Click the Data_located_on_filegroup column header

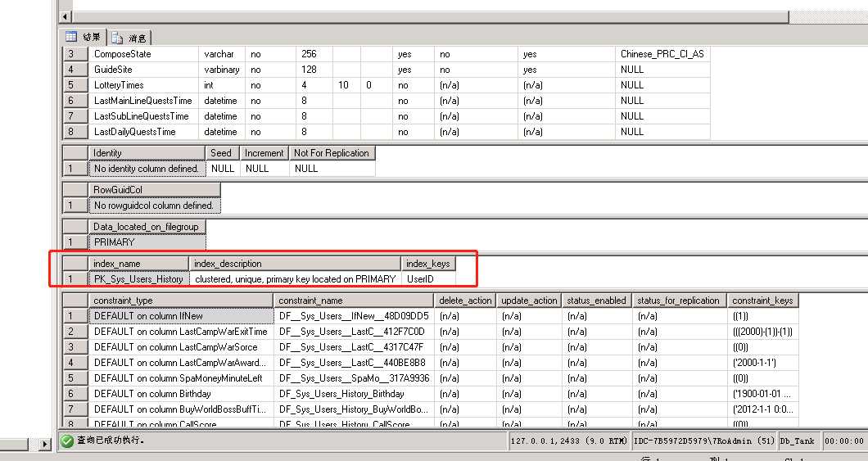point(147,226)
